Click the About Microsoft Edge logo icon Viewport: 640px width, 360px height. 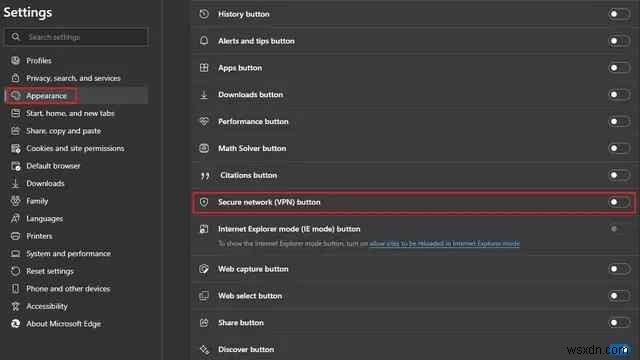[x=16, y=324]
